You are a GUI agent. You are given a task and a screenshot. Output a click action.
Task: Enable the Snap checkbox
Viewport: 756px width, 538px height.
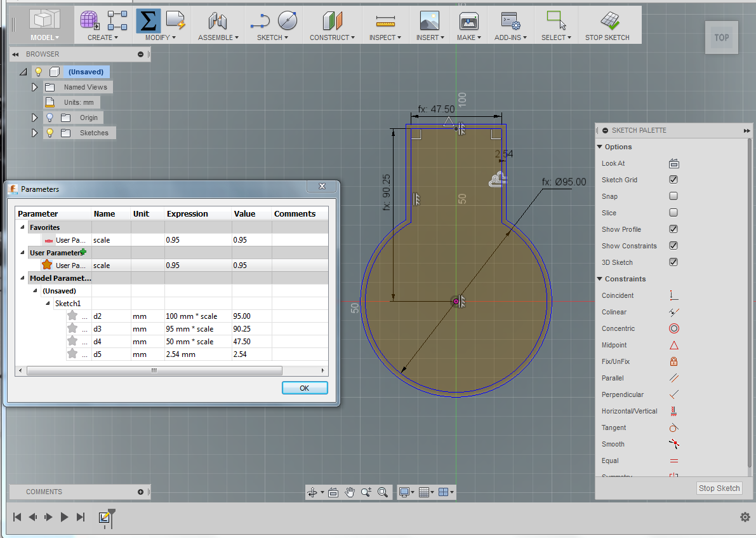[x=673, y=196]
